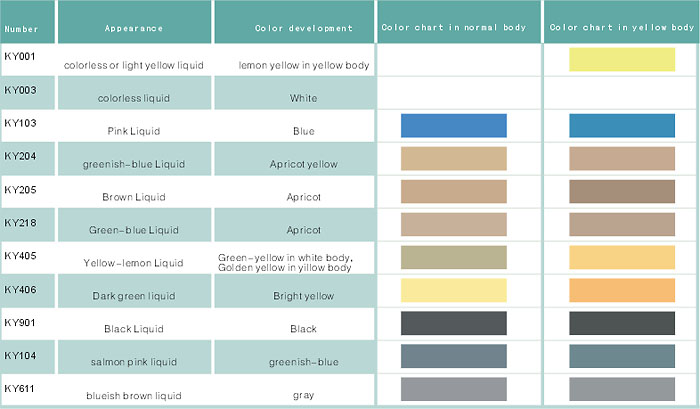Select the KY003 row number cell

point(28,93)
